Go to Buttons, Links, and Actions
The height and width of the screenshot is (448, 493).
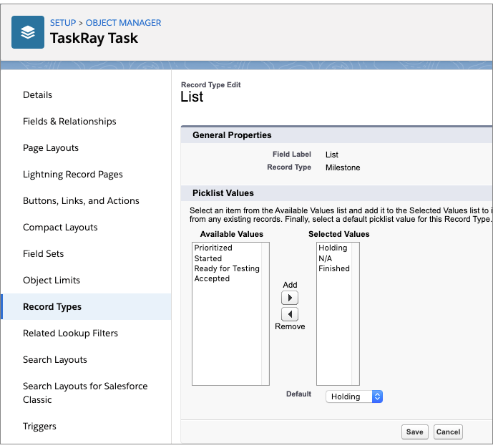tap(81, 201)
